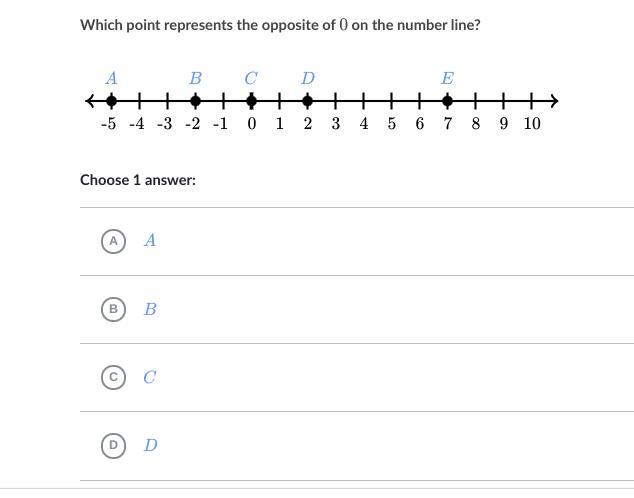Image resolution: width=634 pixels, height=498 pixels.
Task: Click the blue A label above number line
Action: 111,78
